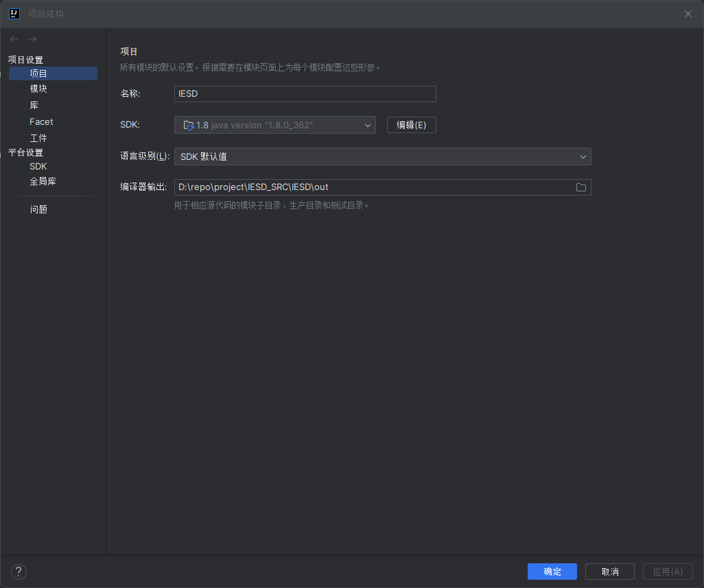Browse for compiler output folder
Viewport: 704px width, 588px height.
click(581, 187)
